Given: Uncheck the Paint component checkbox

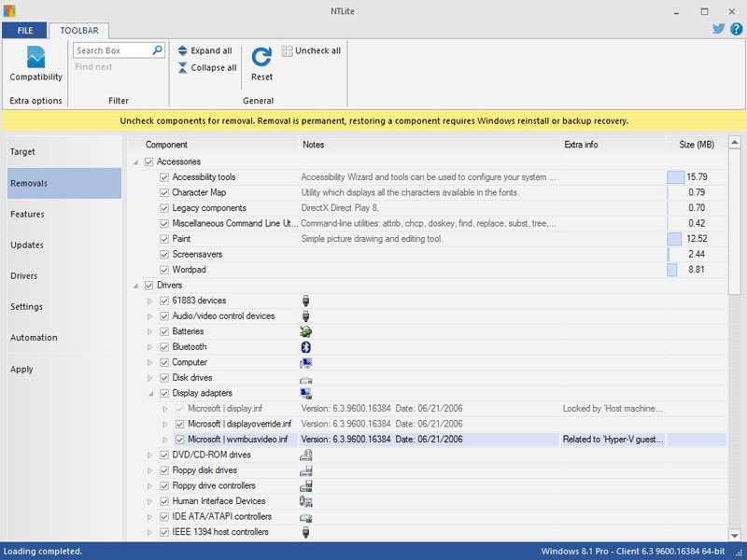Looking at the screenshot, I should click(164, 239).
